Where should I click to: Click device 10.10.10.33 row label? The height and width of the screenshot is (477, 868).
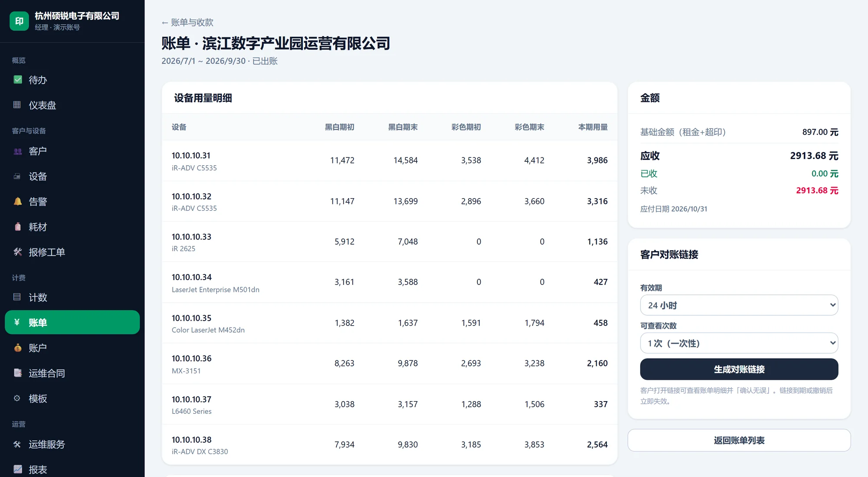[x=191, y=237]
